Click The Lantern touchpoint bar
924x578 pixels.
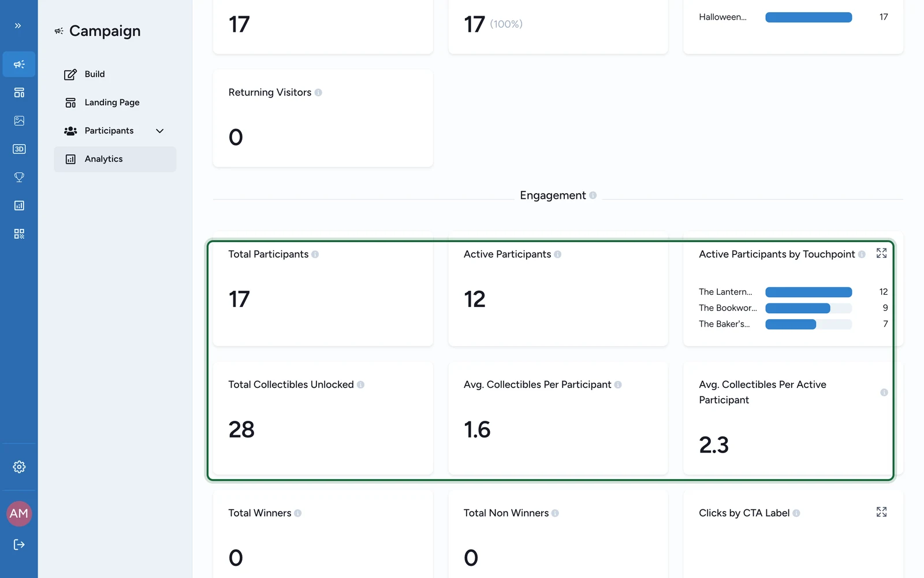808,292
